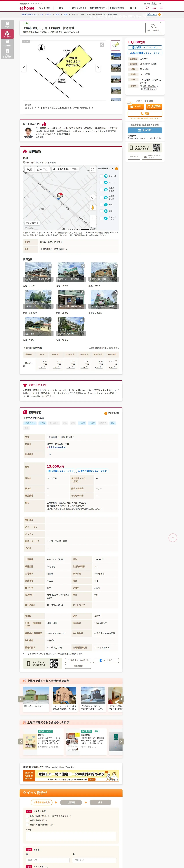The height and width of the screenshot is (868, 184).
Task: Open 建てる (注文住宅) menu
Action: (x=79, y=8)
